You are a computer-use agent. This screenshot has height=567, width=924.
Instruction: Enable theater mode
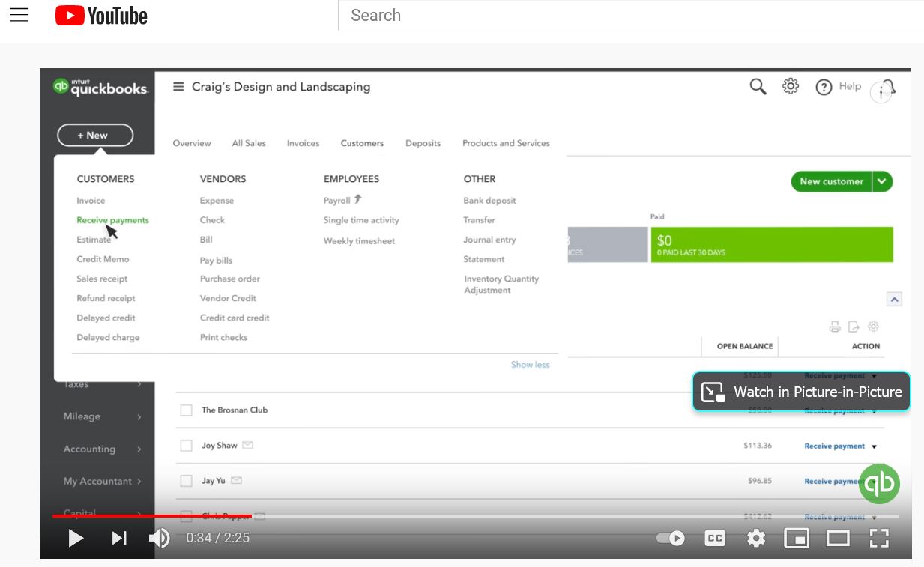838,538
